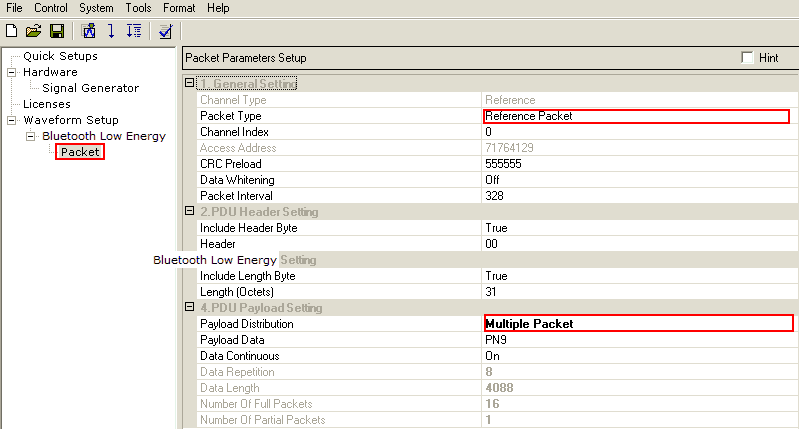Collapse the Hardware tree node
The width and height of the screenshot is (799, 429).
click(11, 72)
